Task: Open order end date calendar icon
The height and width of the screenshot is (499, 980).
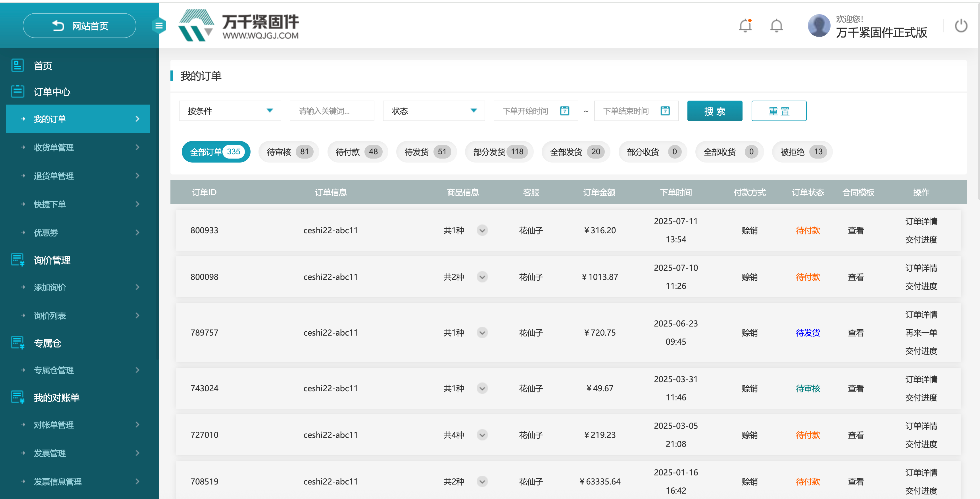Action: pyautogui.click(x=665, y=111)
